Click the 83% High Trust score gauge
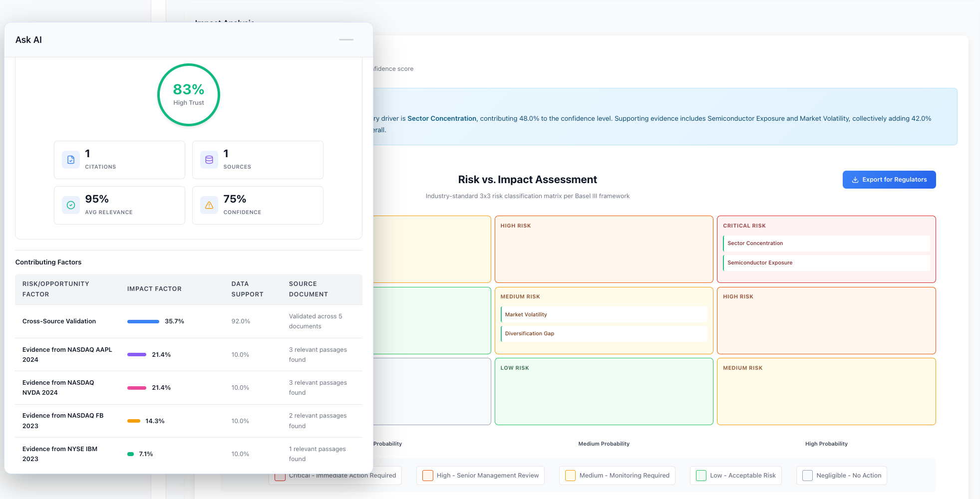This screenshot has width=980, height=499. pos(188,95)
